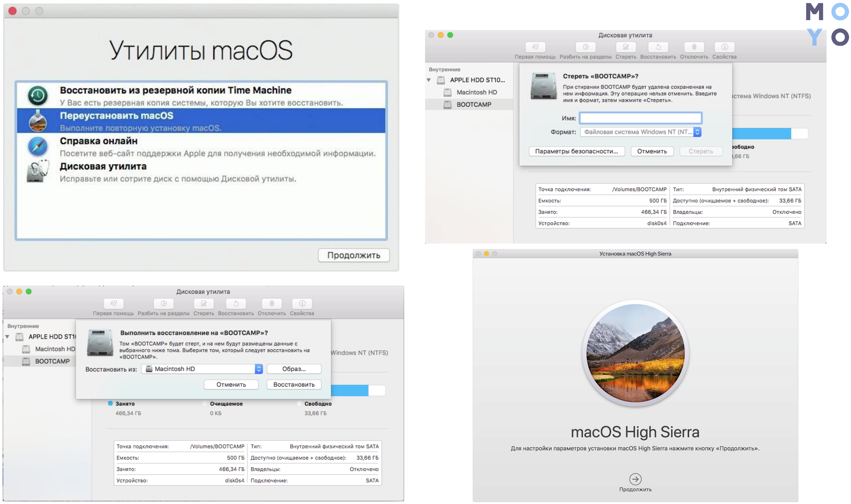The height and width of the screenshot is (504, 851).
Task: Click Продолжить in macOS Utilities window
Action: point(353,255)
